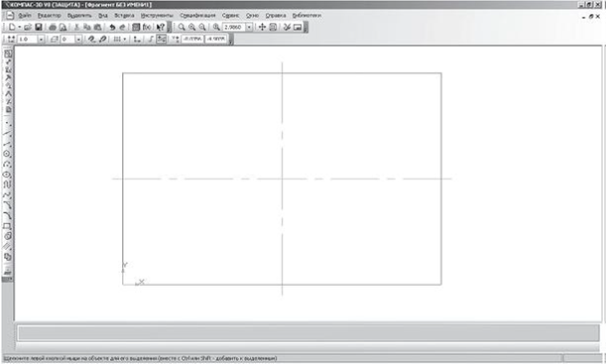The image size is (606, 364).
Task: Open the Справка menu
Action: point(276,16)
